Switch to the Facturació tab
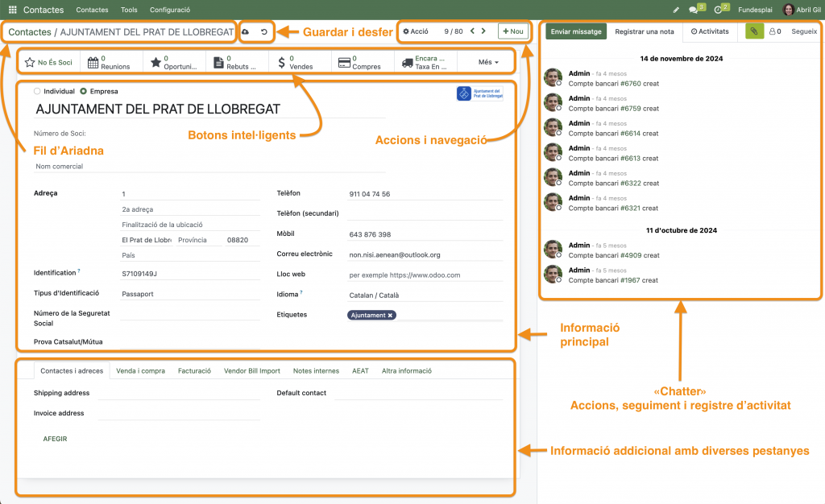 (x=194, y=371)
